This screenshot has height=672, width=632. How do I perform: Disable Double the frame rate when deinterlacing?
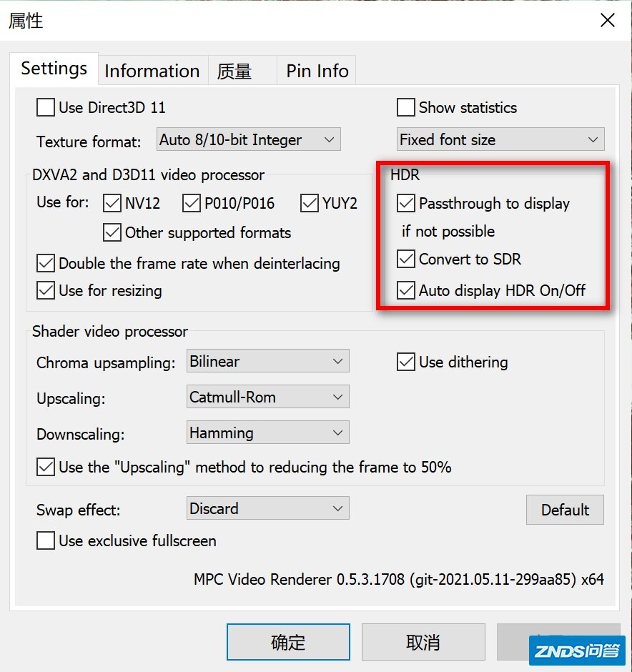[x=46, y=263]
